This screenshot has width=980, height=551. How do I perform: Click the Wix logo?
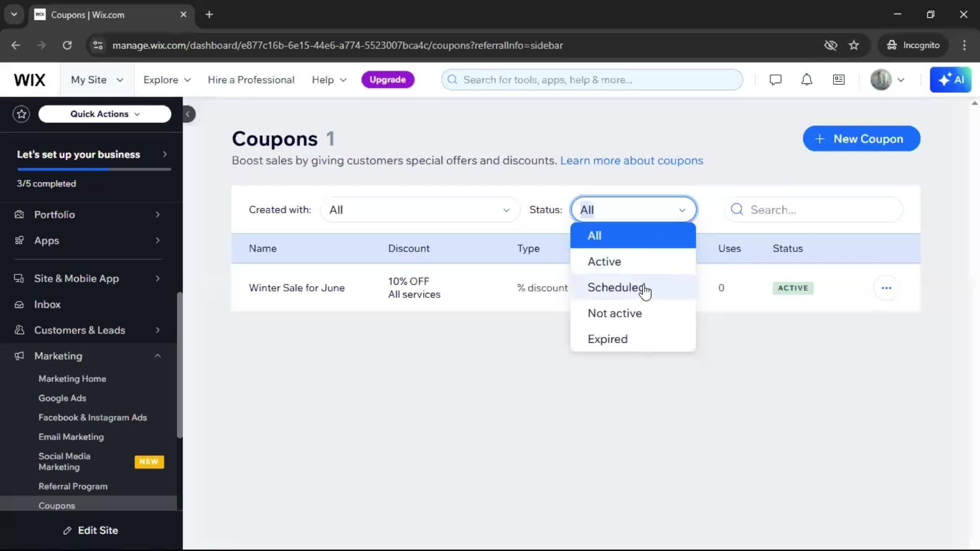click(x=30, y=80)
